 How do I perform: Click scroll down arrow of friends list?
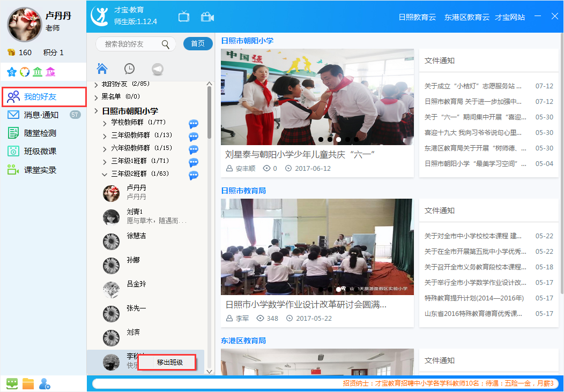[x=209, y=372]
